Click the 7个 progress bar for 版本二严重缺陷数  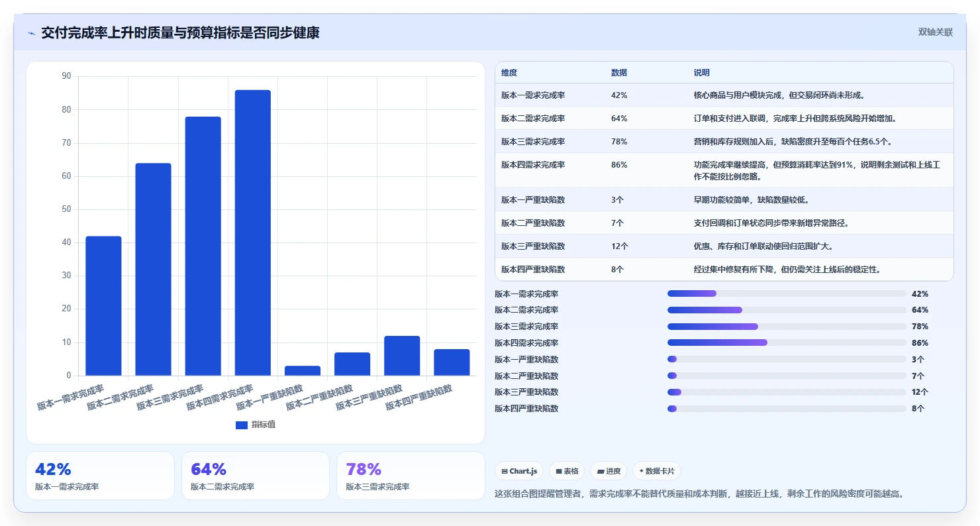[x=787, y=376]
